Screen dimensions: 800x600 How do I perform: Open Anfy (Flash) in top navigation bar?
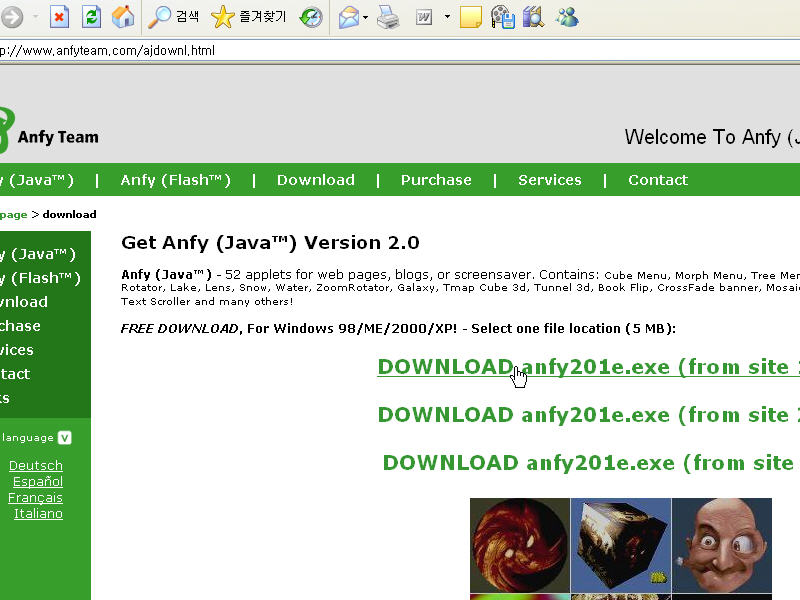[x=176, y=180]
